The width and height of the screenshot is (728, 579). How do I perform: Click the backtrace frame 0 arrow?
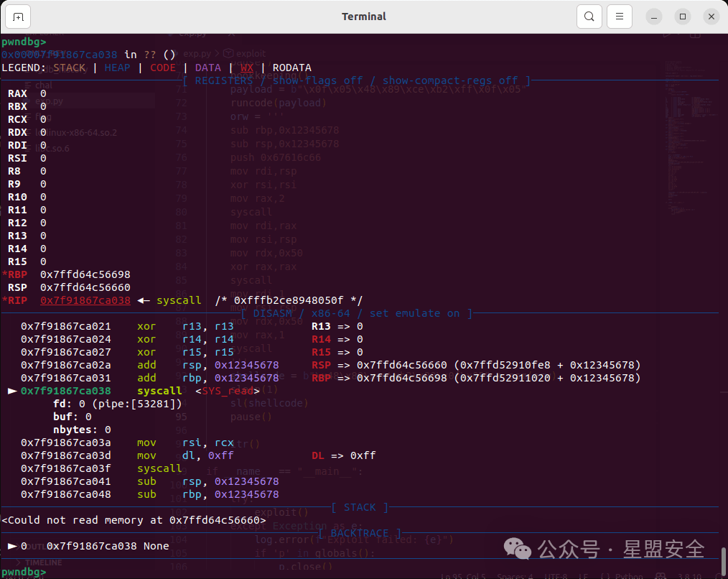click(x=12, y=546)
